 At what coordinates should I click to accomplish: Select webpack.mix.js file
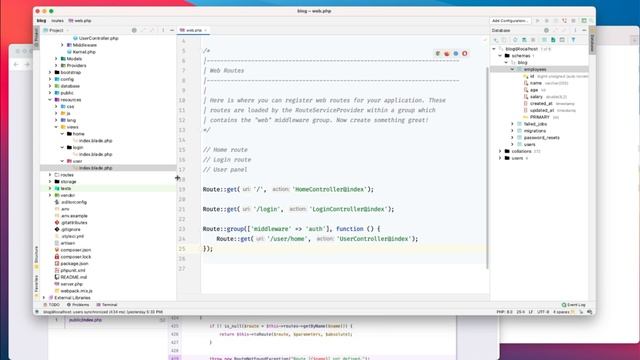[x=76, y=291]
